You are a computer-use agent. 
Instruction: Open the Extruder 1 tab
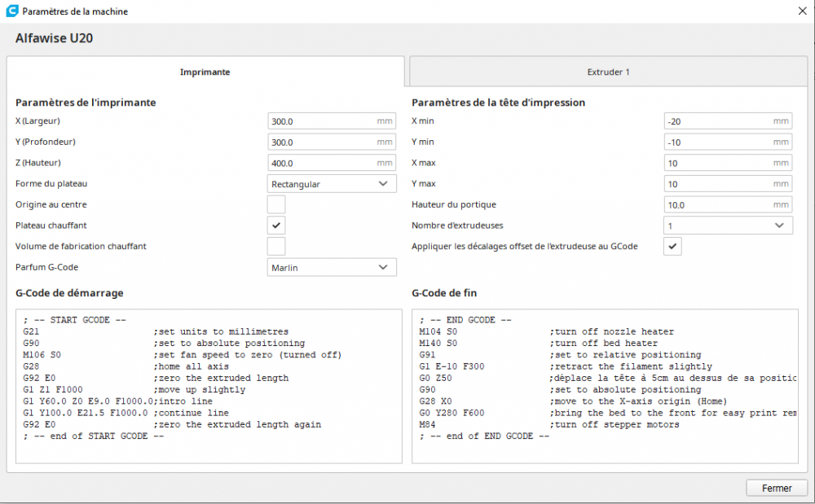pyautogui.click(x=608, y=72)
